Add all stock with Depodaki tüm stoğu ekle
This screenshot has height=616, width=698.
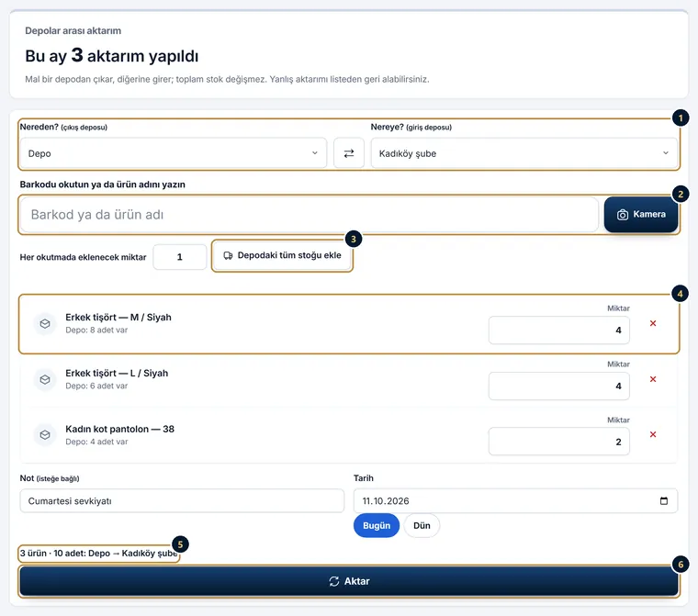click(282, 255)
